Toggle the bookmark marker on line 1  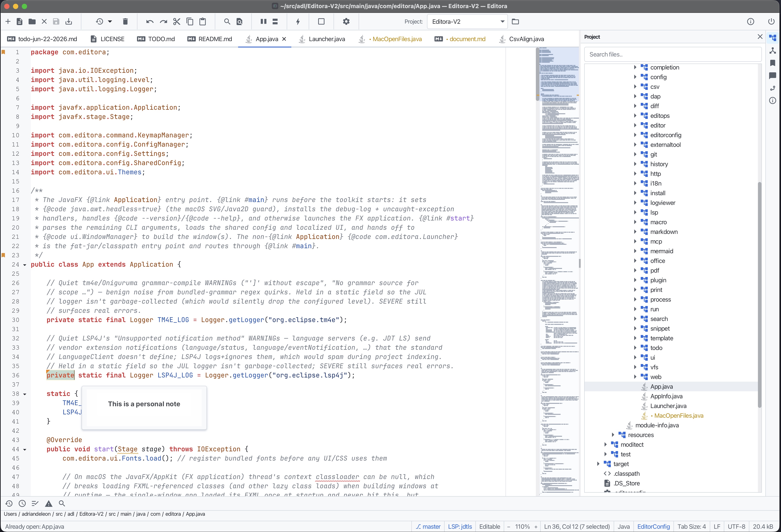pos(3,52)
